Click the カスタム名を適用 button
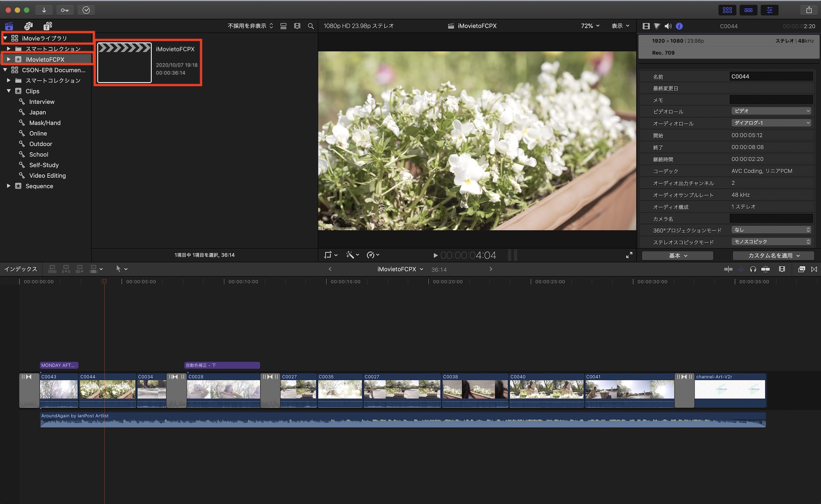Image resolution: width=821 pixels, height=504 pixels. click(773, 255)
